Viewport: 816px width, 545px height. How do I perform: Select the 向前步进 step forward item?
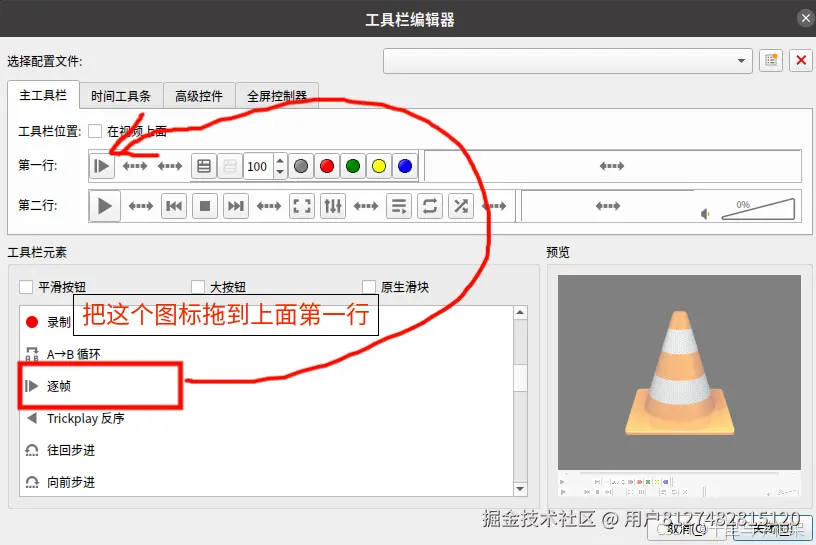click(266, 482)
